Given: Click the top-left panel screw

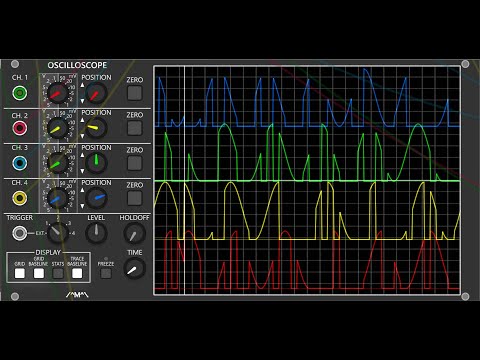Looking at the screenshot, I should [15, 64].
